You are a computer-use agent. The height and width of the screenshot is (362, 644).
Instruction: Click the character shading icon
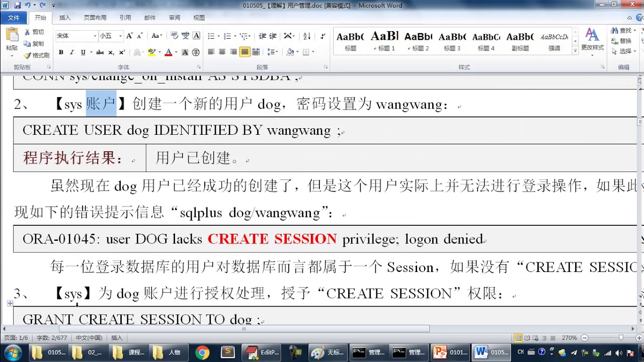click(185, 52)
